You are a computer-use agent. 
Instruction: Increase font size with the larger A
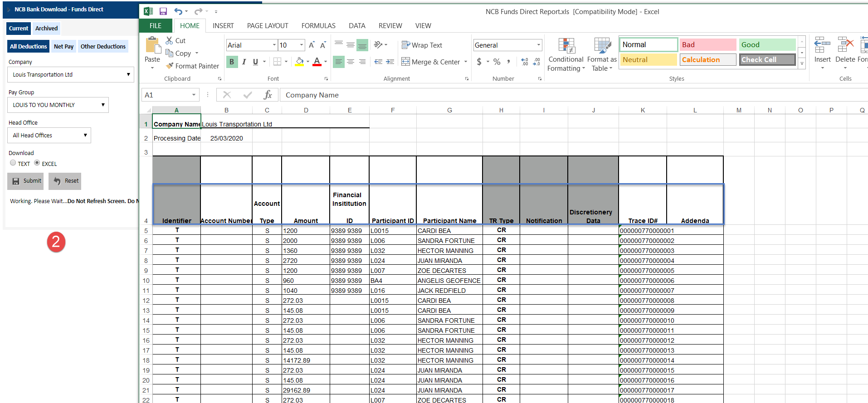(x=312, y=45)
